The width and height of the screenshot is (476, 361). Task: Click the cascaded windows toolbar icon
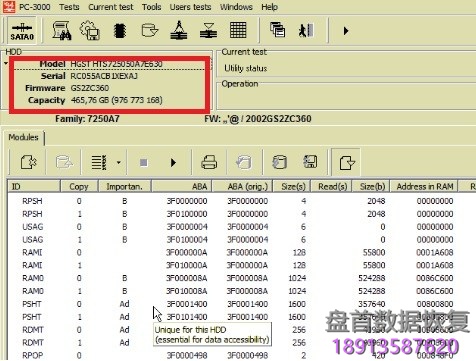click(277, 30)
